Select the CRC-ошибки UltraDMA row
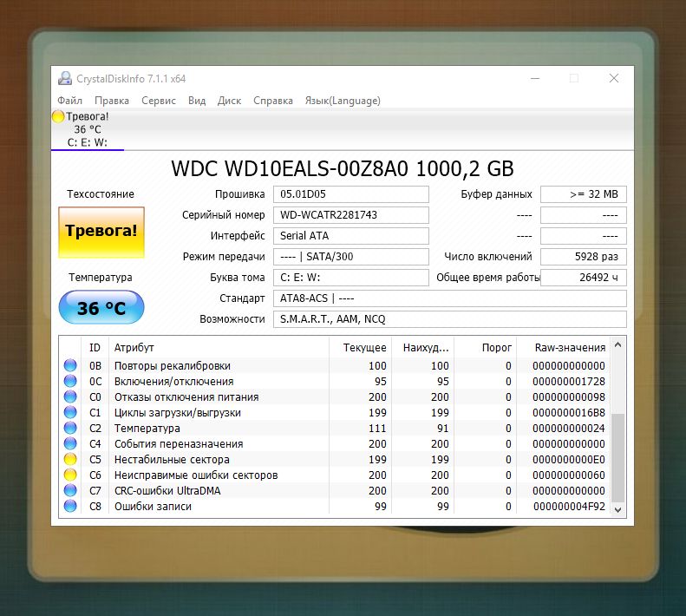 (335, 490)
